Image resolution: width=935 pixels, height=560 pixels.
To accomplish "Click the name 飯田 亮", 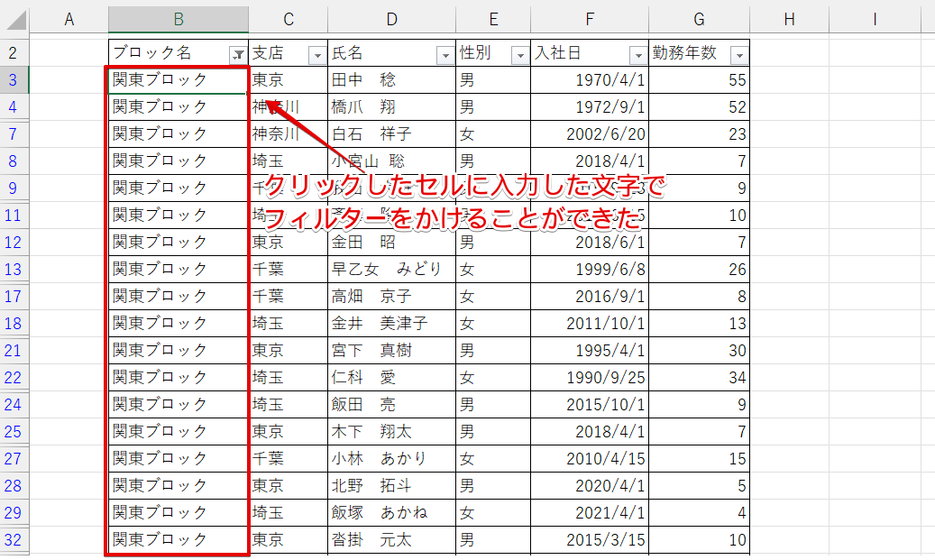I will 363,404.
